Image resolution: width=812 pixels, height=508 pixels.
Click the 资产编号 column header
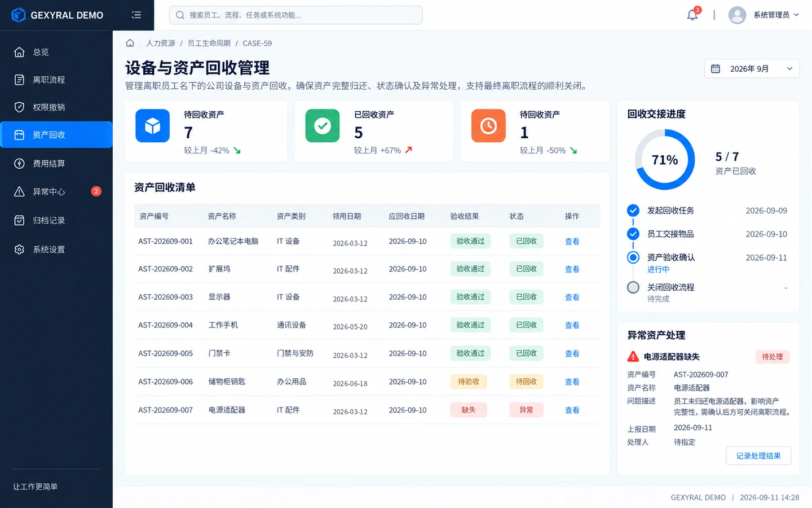(154, 216)
